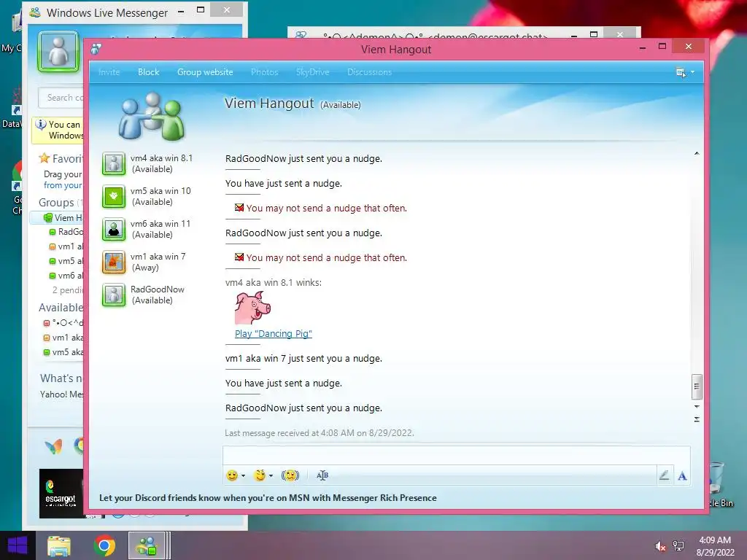
Task: Click the escargot advertisement banner
Action: 61,494
